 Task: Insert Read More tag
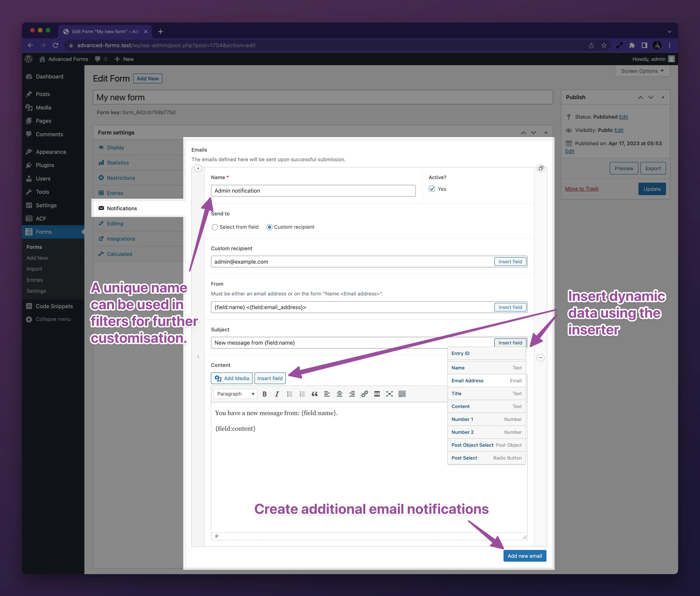(377, 394)
